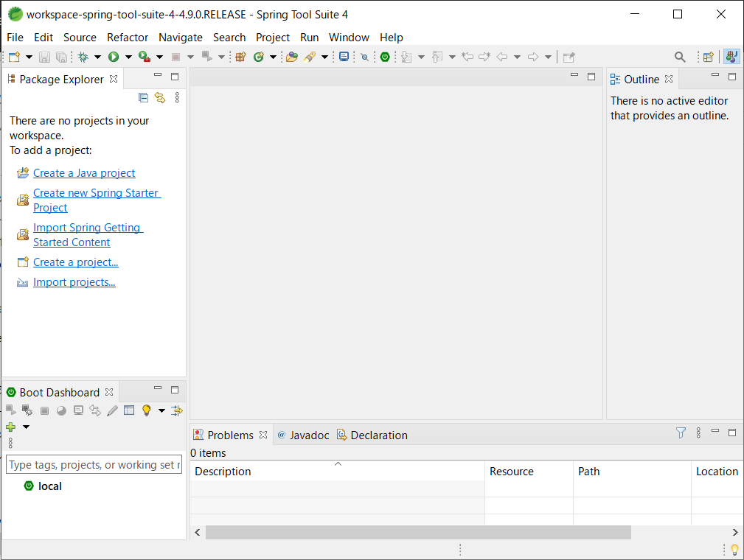Open the New wizard dropdown arrow
744x560 pixels.
coord(29,57)
